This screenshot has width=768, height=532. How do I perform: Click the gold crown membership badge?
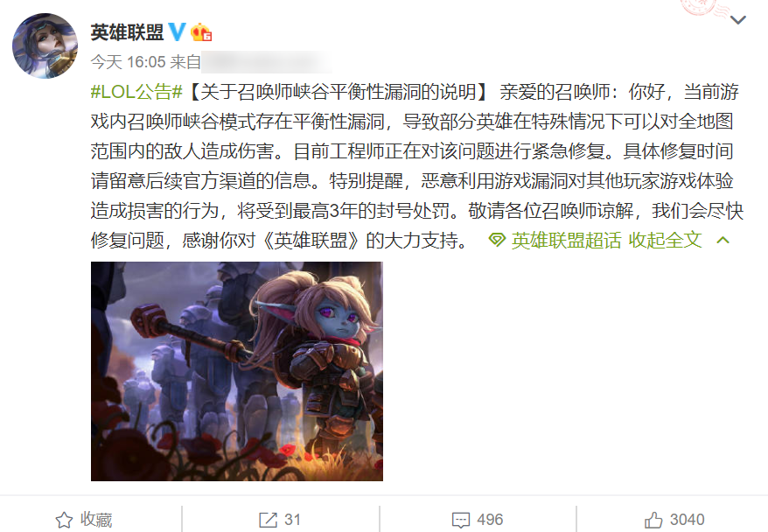[x=201, y=32]
